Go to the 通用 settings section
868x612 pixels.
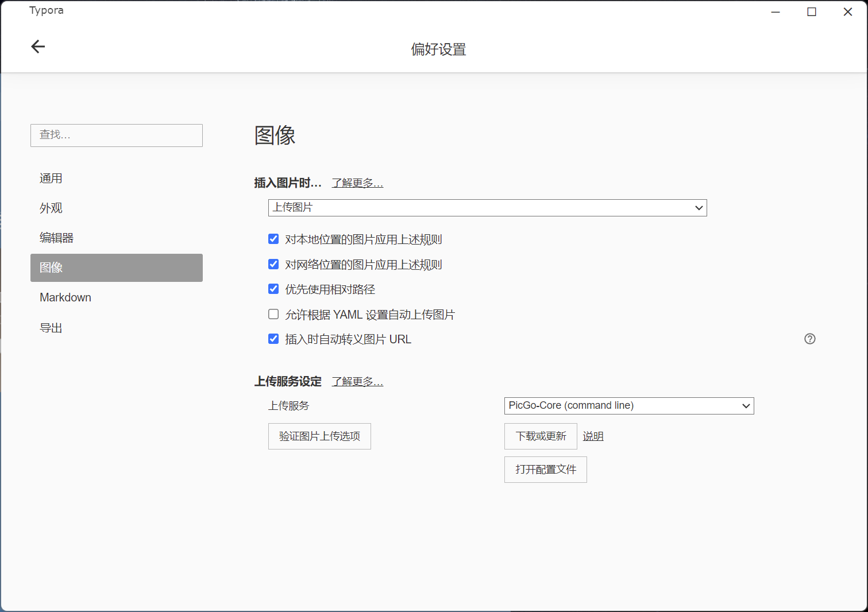[x=51, y=178]
